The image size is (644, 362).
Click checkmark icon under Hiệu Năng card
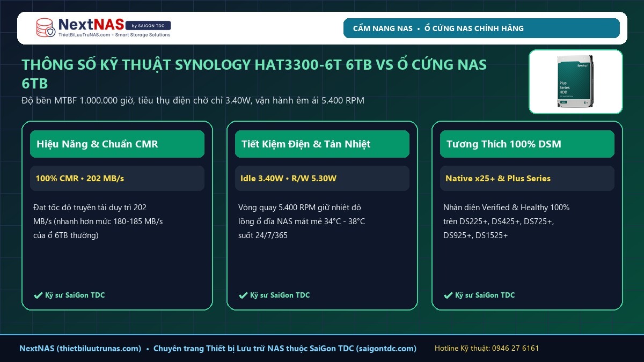pos(38,295)
